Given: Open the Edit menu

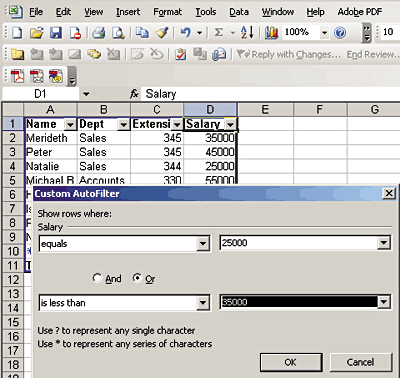Looking at the screenshot, I should point(63,12).
